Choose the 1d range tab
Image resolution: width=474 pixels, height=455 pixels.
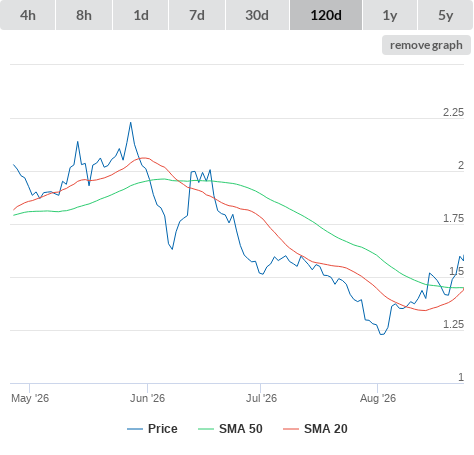(x=141, y=15)
